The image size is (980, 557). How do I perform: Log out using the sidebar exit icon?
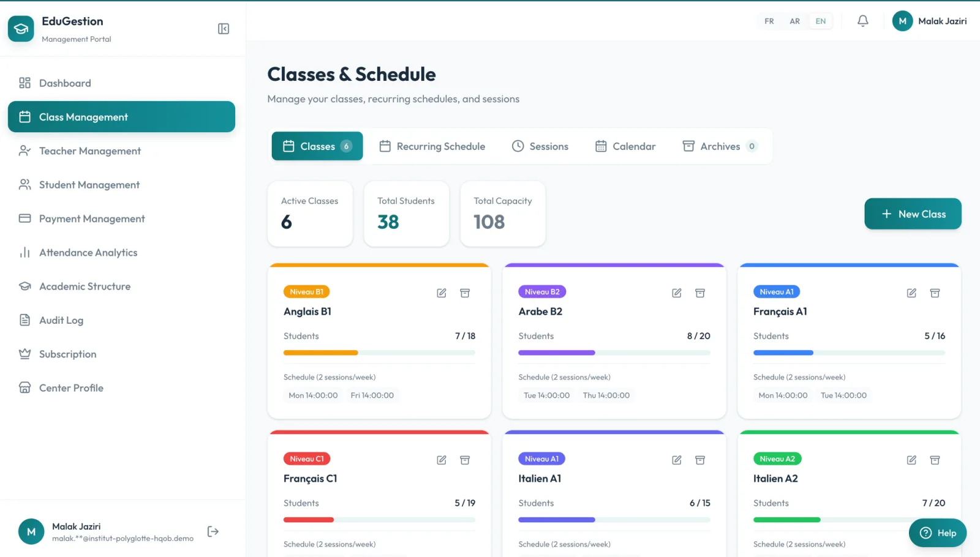(213, 531)
